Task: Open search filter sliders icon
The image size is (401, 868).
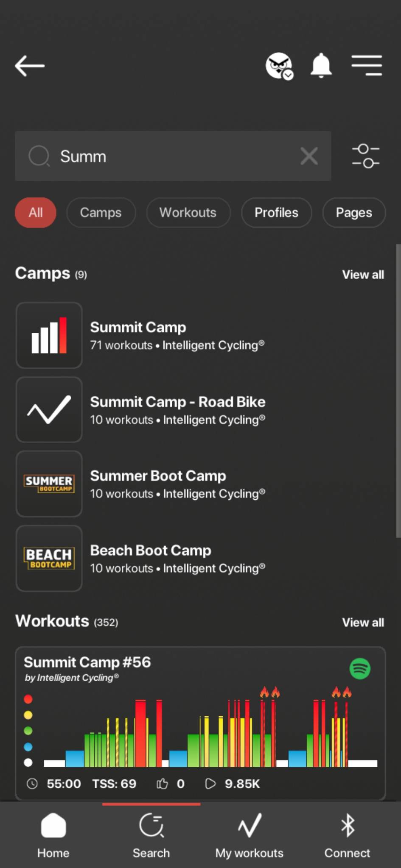Action: [x=365, y=156]
